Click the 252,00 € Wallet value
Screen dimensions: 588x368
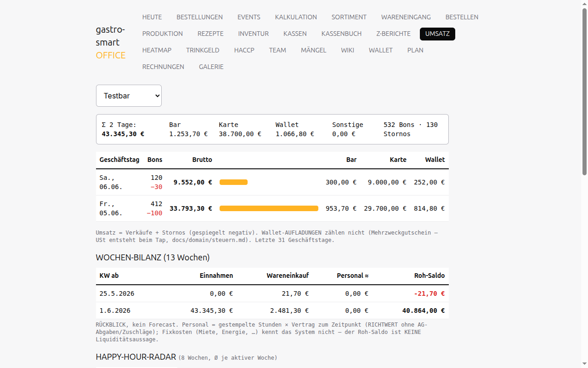(x=430, y=182)
